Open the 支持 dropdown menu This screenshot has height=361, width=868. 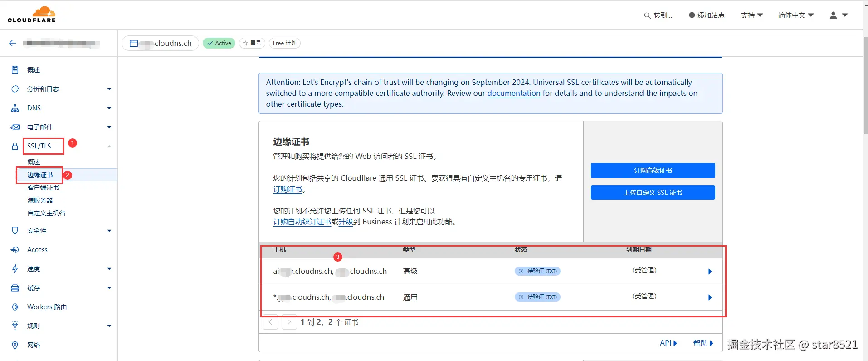pos(752,15)
